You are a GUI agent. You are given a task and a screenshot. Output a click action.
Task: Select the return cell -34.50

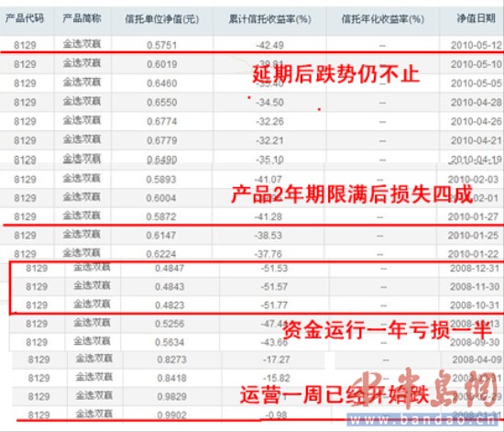[x=269, y=103]
